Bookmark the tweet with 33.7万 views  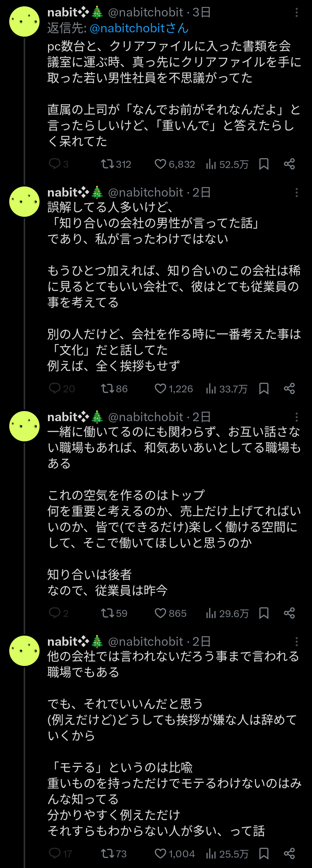264,389
